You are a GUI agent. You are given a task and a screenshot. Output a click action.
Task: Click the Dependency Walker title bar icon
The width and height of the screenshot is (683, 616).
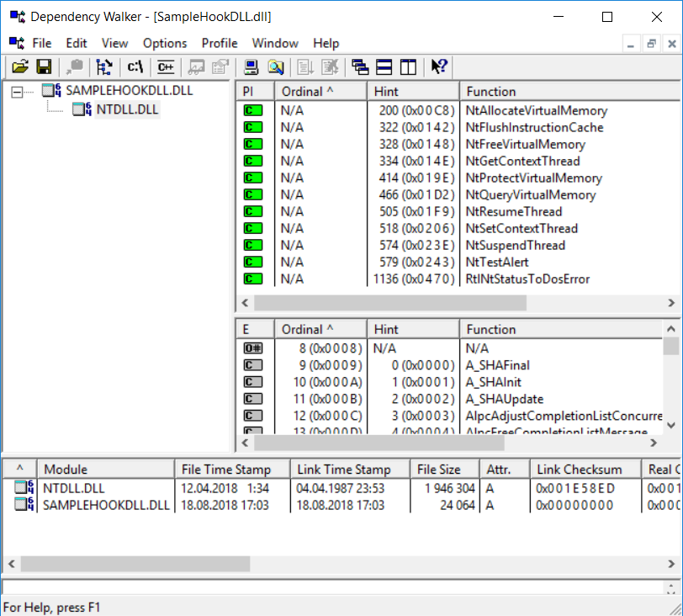pos(18,17)
